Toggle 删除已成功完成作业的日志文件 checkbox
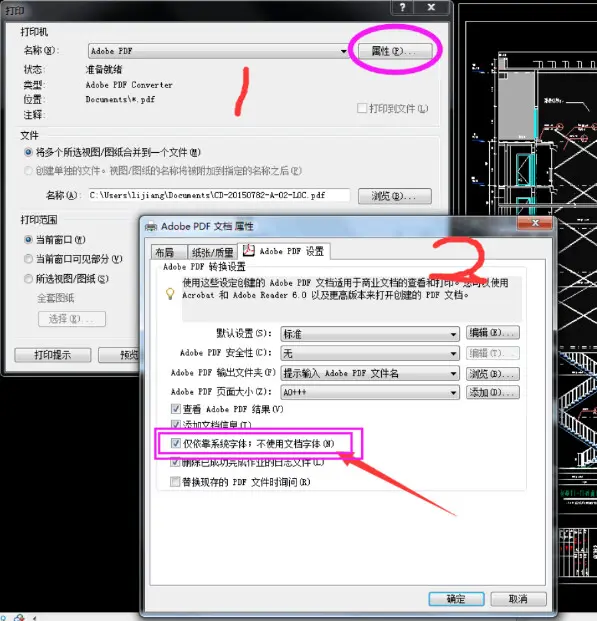 (175, 462)
